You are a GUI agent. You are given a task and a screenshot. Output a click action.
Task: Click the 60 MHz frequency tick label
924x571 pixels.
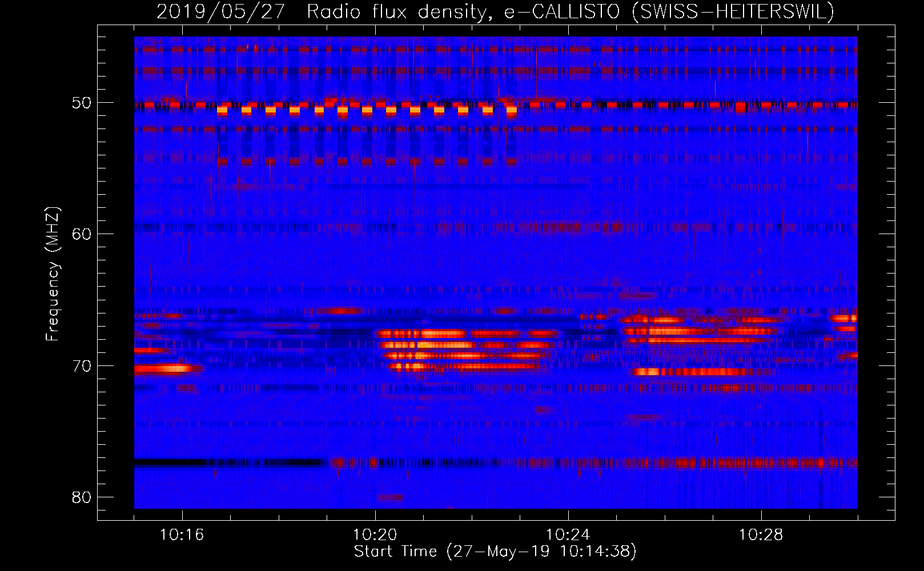click(x=82, y=234)
